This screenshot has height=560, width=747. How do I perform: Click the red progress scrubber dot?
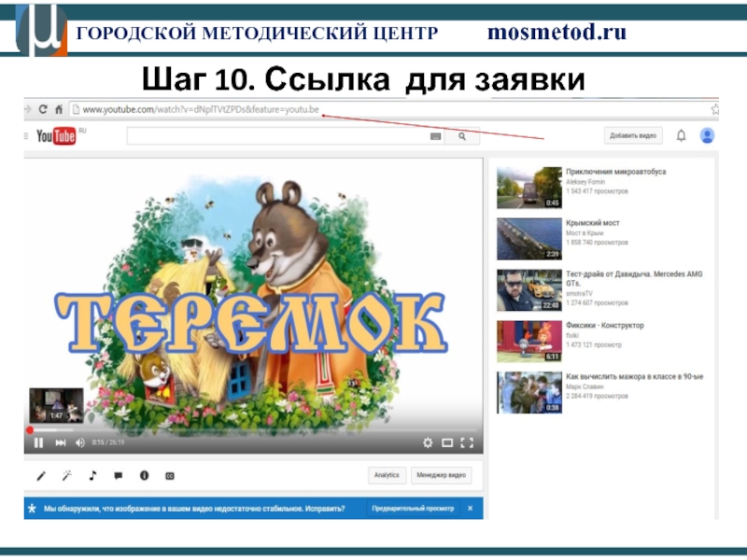30,430
